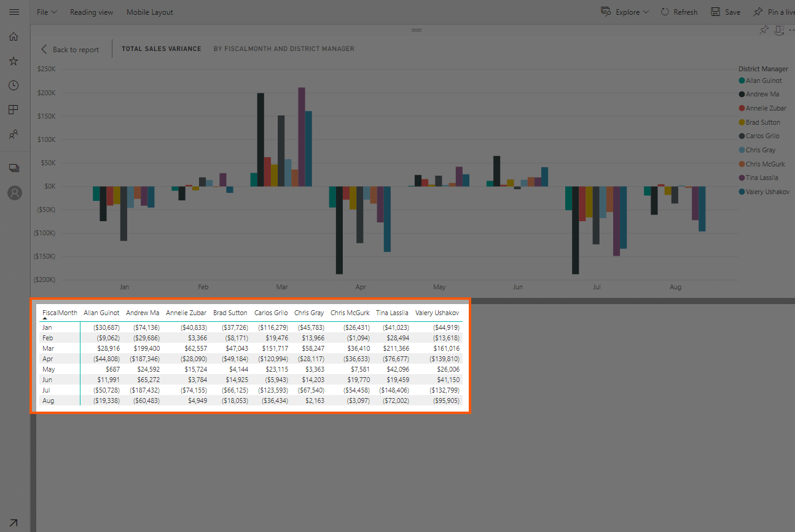Viewport: 795px width, 532px height.
Task: Filter chart by Tina Lassila in legend
Action: (761, 178)
